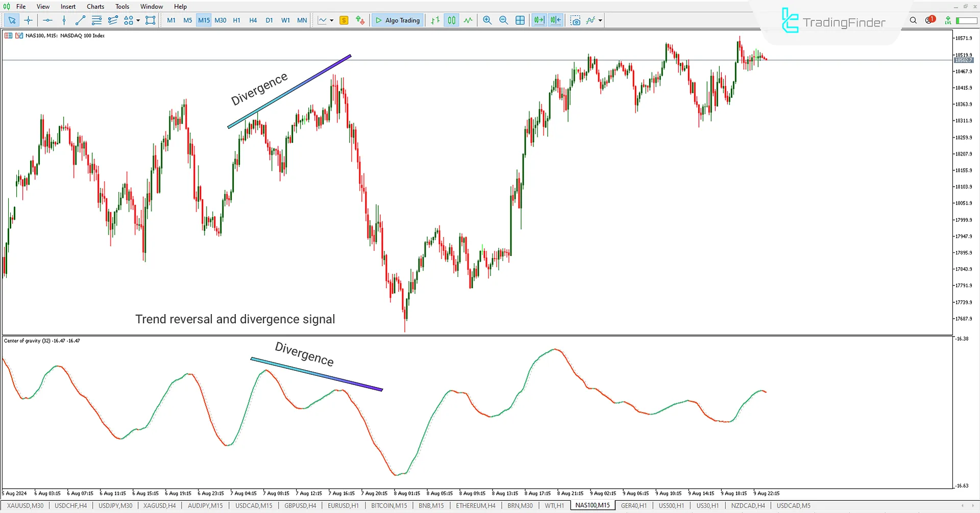980x513 pixels.
Task: Select the Crosshair tool
Action: click(29, 20)
